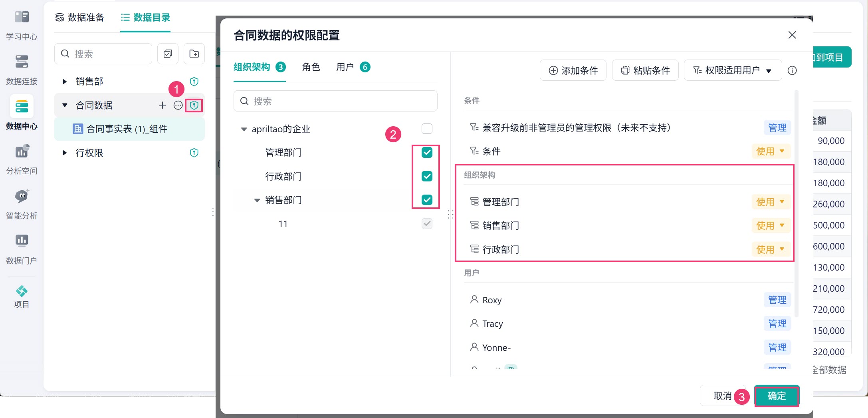Open the 使用 dropdown for 行政部门 permission
The image size is (868, 418).
770,249
